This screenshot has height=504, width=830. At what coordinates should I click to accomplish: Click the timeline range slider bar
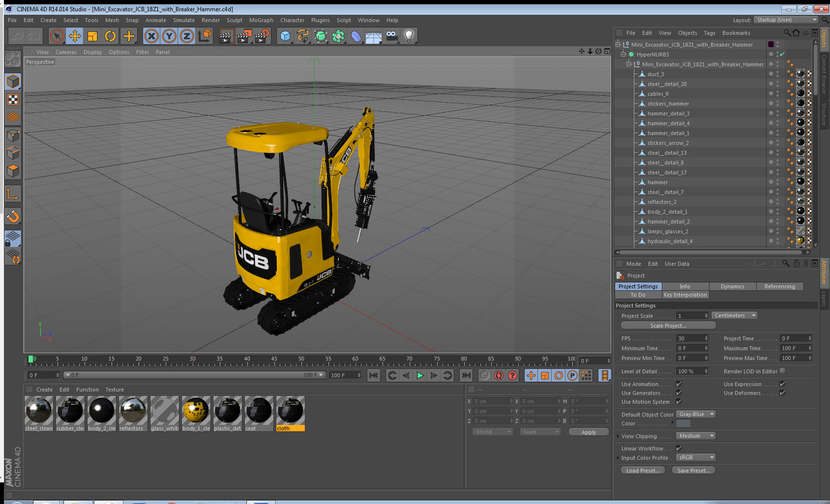pyautogui.click(x=194, y=375)
